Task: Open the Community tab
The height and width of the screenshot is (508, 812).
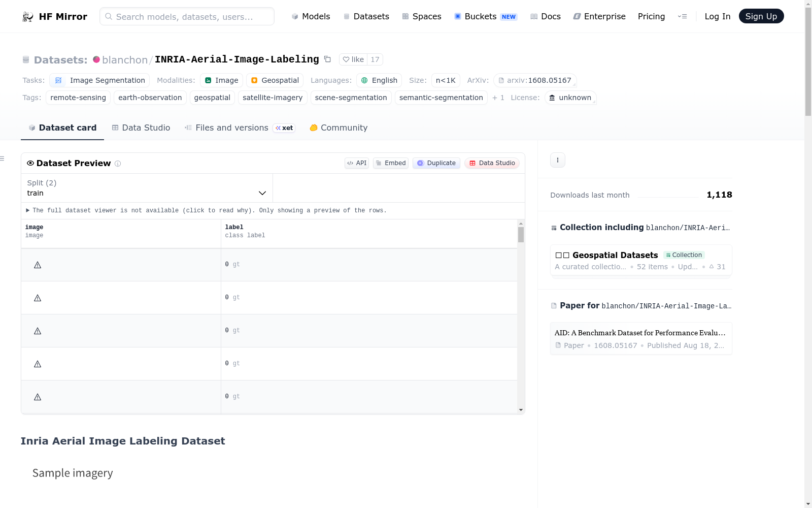Action: coord(339,128)
